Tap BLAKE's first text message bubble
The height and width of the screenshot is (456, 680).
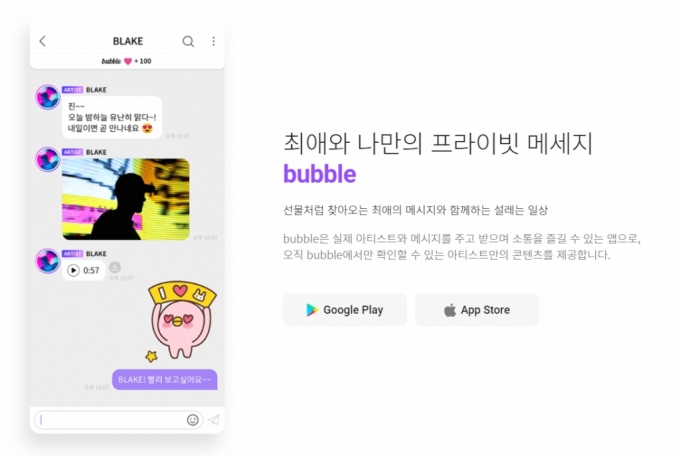pyautogui.click(x=112, y=117)
